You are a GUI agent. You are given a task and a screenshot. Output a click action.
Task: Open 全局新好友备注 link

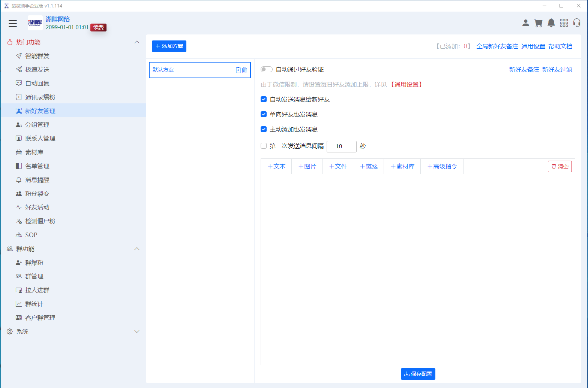[x=497, y=46]
